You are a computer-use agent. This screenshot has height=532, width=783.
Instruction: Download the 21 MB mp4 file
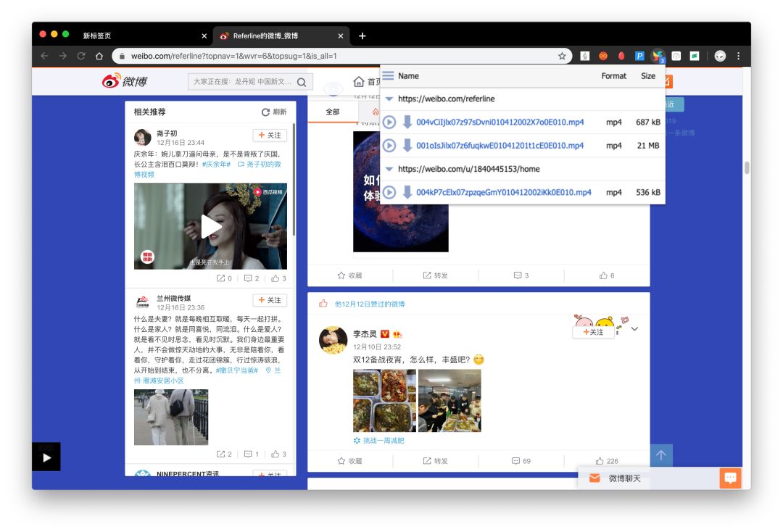click(407, 146)
